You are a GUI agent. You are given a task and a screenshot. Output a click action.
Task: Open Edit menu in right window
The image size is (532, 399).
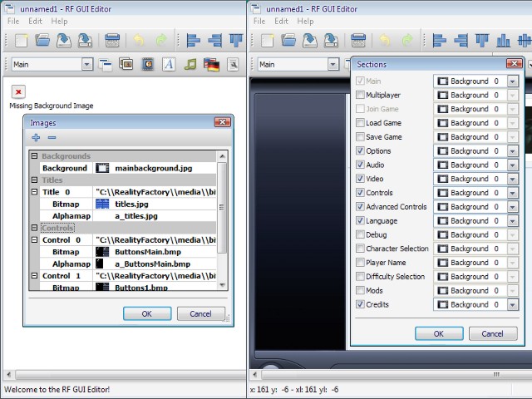click(281, 21)
